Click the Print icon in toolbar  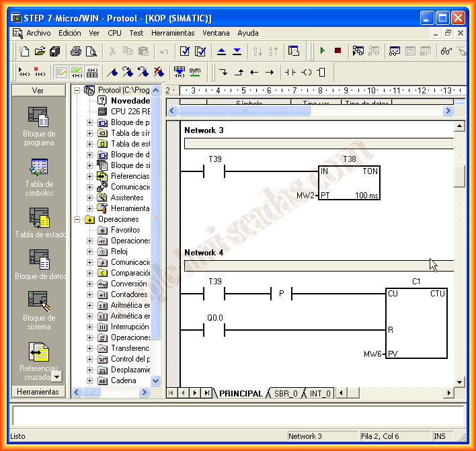76,51
